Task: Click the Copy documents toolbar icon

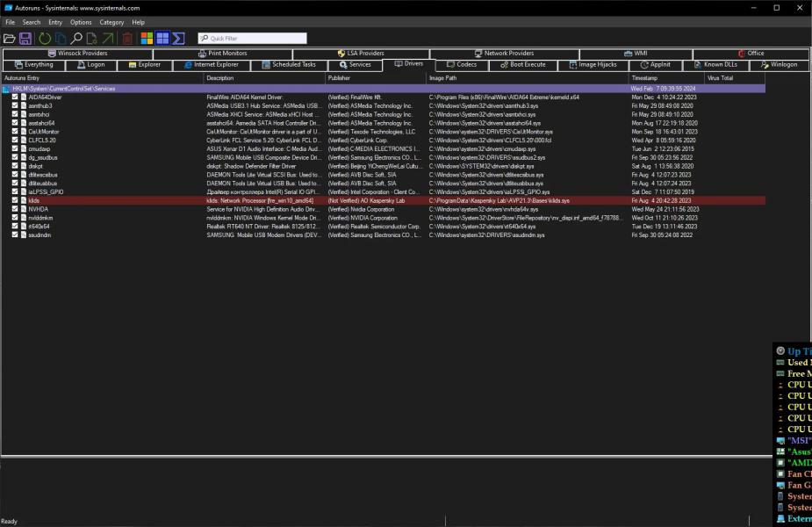Action: point(61,39)
